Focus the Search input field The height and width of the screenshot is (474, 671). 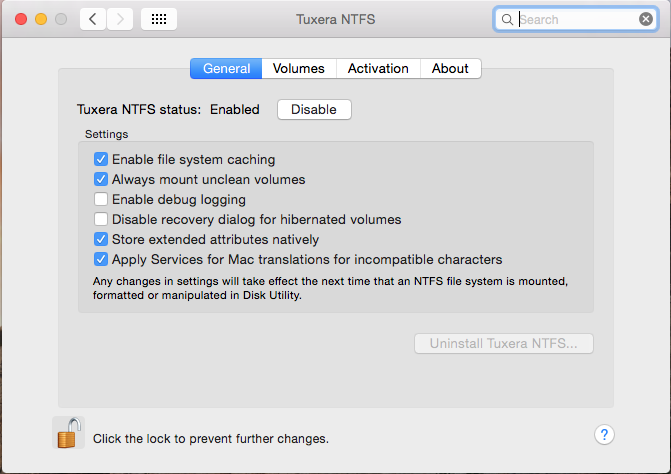[576, 19]
